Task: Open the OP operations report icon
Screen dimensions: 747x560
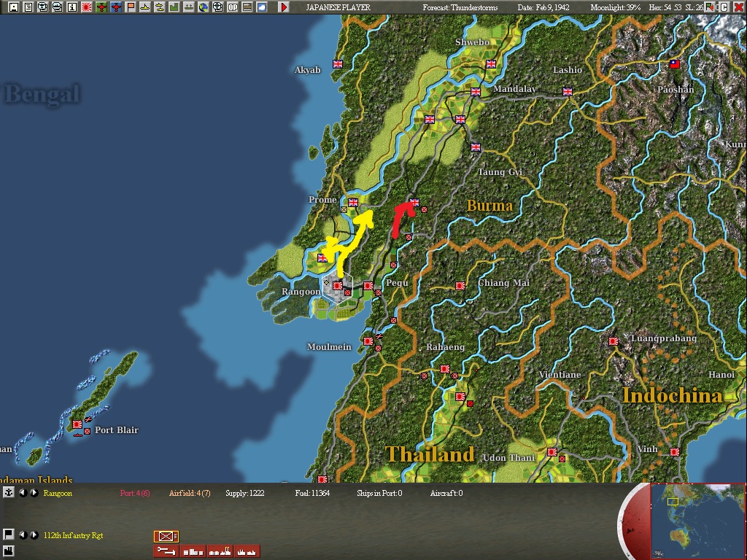Action: coord(233,7)
